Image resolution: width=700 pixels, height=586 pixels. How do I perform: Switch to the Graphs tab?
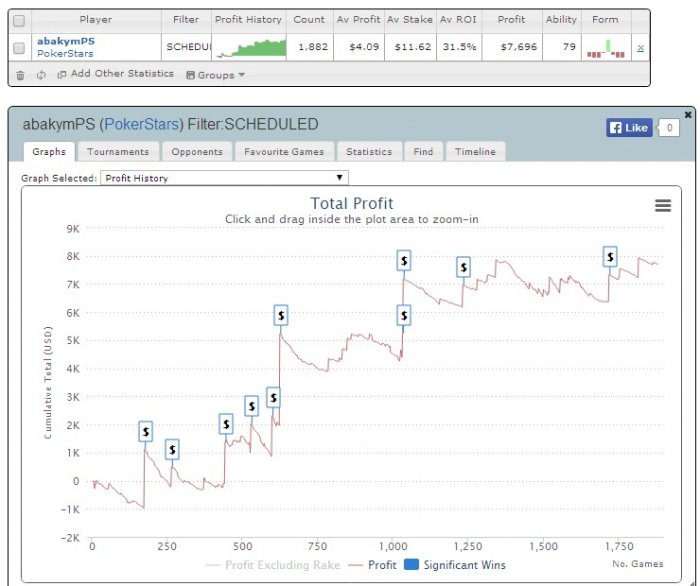tap(49, 152)
